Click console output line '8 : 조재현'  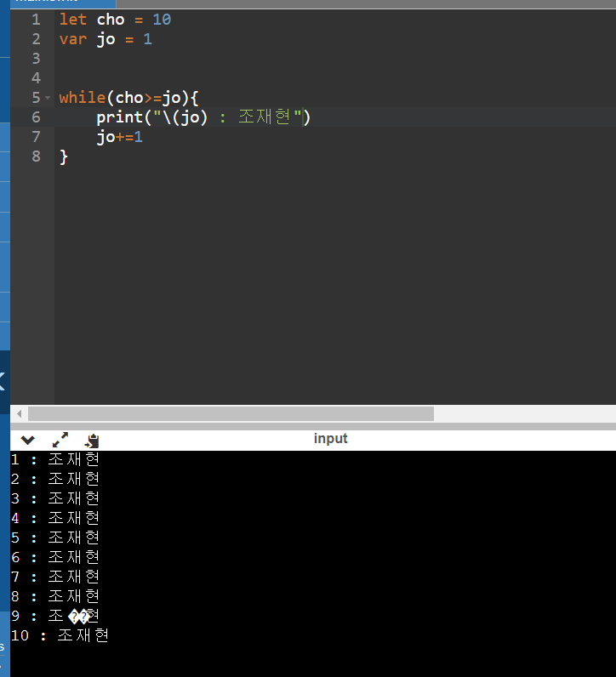point(55,596)
